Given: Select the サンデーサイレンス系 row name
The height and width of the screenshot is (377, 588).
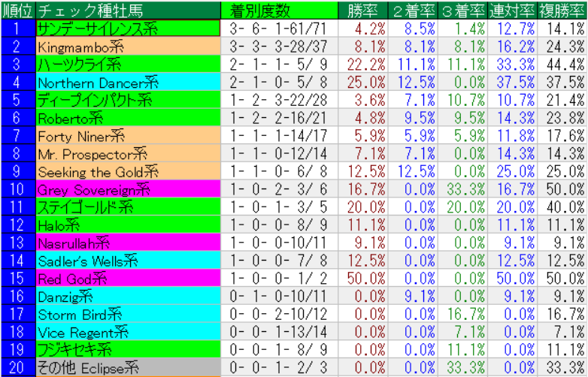Looking at the screenshot, I should (x=128, y=29).
